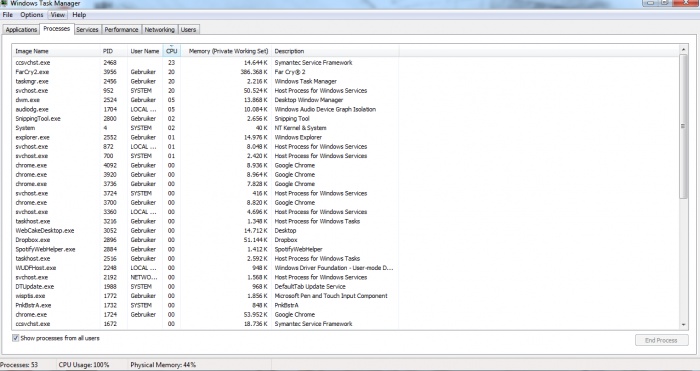
Task: Select the Processes tab
Action: pyautogui.click(x=57, y=29)
